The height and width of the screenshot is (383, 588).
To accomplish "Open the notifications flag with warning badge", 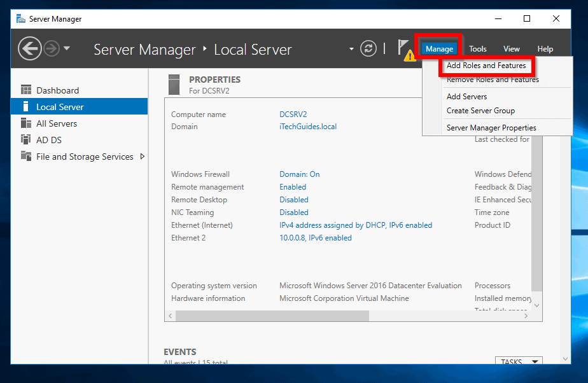I will click(x=405, y=48).
